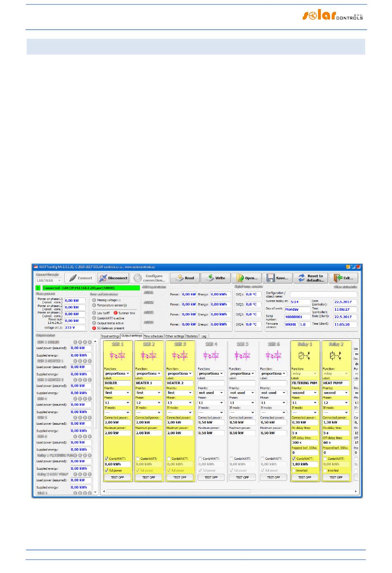
Task: Click TEST OFF button for SSR 1
Action: coord(117,478)
